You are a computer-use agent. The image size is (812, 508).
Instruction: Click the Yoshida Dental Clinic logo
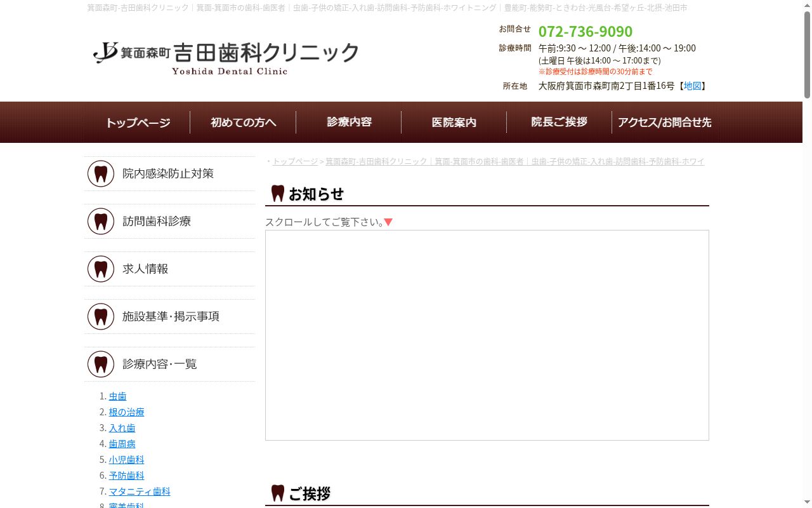coord(226,58)
